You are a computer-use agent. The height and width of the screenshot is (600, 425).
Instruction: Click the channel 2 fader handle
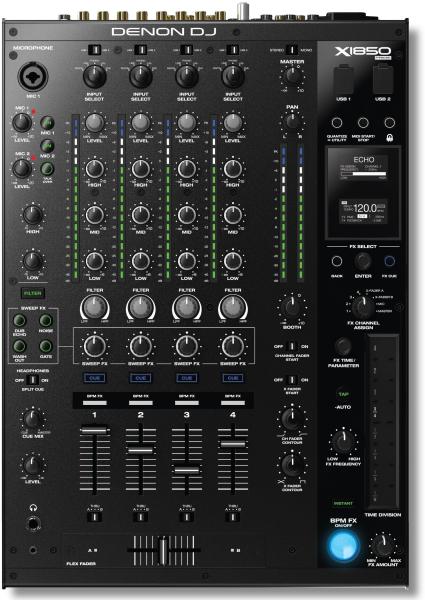tap(140, 451)
